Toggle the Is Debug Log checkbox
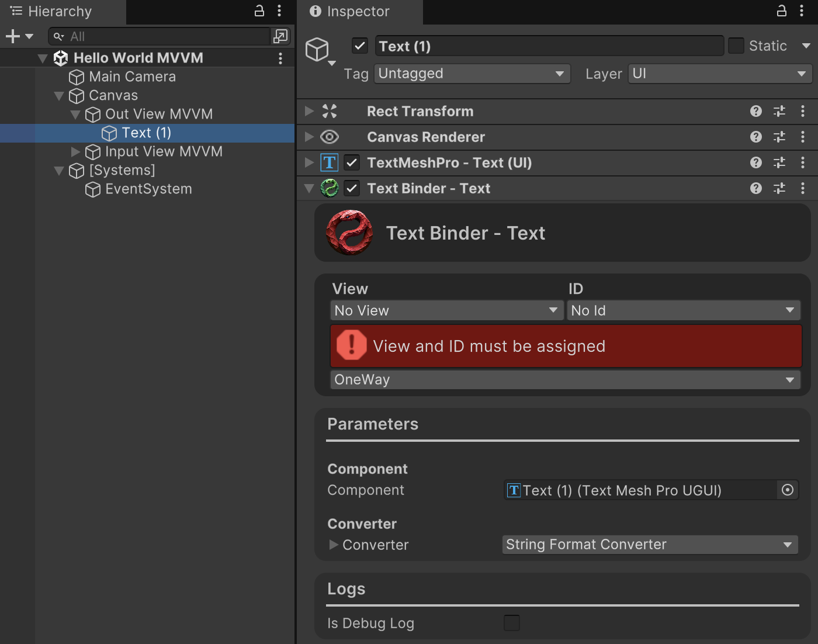Image resolution: width=818 pixels, height=644 pixels. (x=512, y=623)
